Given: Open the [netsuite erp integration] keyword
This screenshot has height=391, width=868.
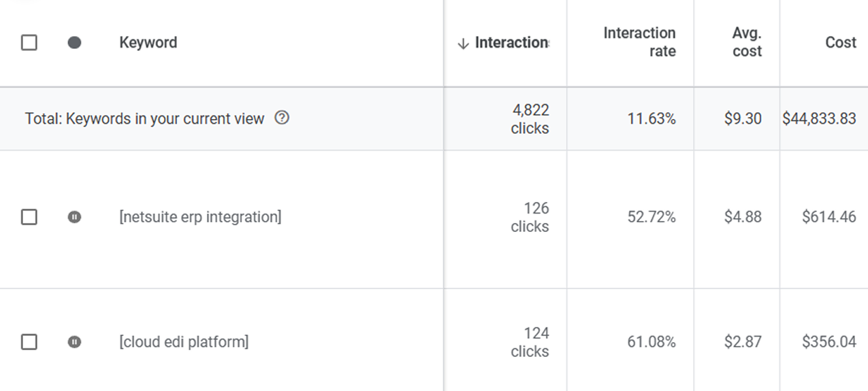Looking at the screenshot, I should 200,217.
